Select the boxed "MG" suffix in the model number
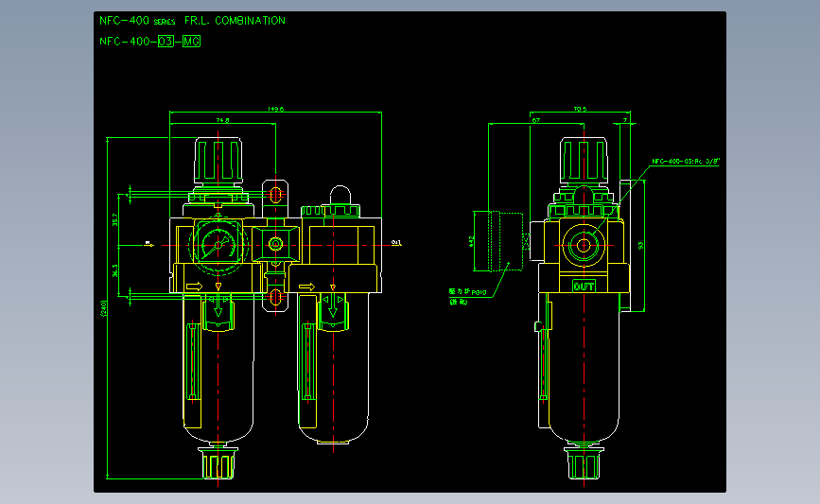The width and height of the screenshot is (820, 504). coord(191,42)
